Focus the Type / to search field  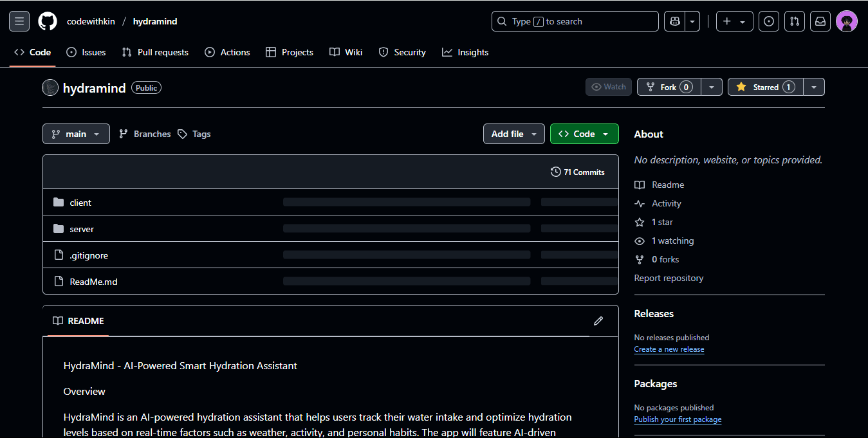[x=575, y=21]
